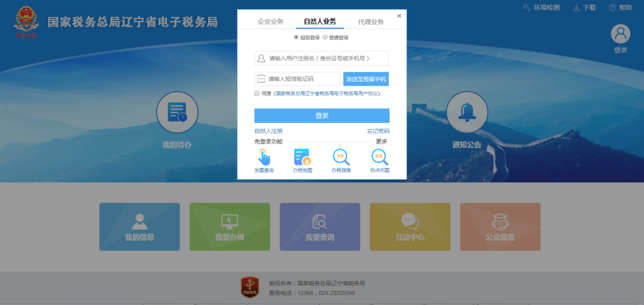The height and width of the screenshot is (305, 644).
Task: Open 我的待办 circular icon
Action: point(177,112)
